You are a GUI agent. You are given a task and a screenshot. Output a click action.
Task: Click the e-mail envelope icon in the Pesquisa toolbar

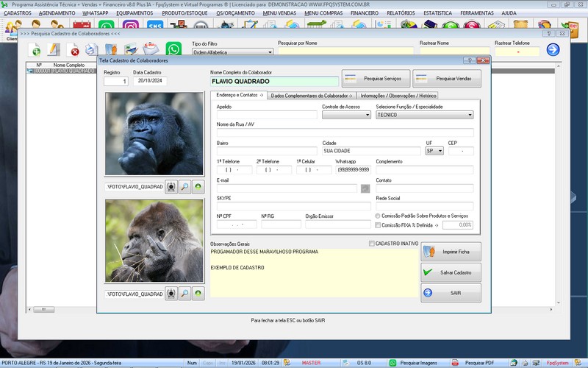pos(151,49)
